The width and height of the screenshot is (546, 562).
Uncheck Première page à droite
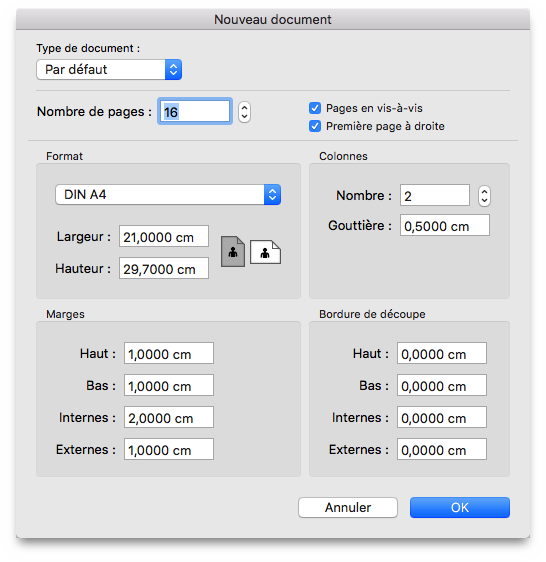tap(315, 126)
